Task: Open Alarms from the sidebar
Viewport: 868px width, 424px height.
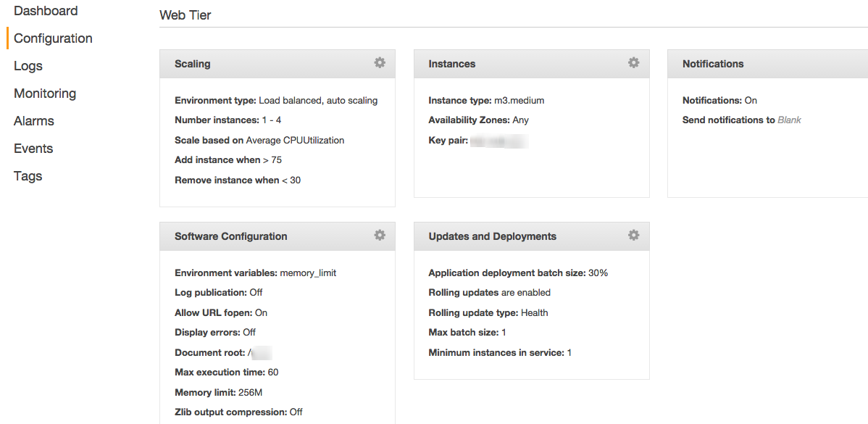Action: [34, 121]
